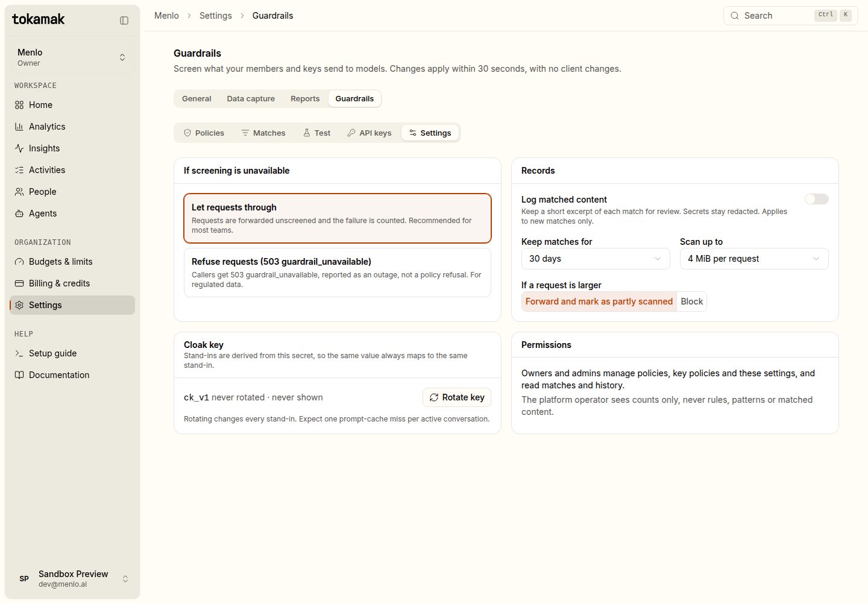Go to Settings breadcrumb link
The width and height of the screenshot is (868, 603).
pos(216,16)
